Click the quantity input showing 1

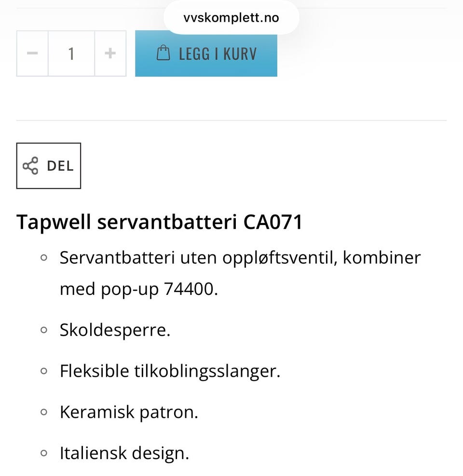(71, 53)
